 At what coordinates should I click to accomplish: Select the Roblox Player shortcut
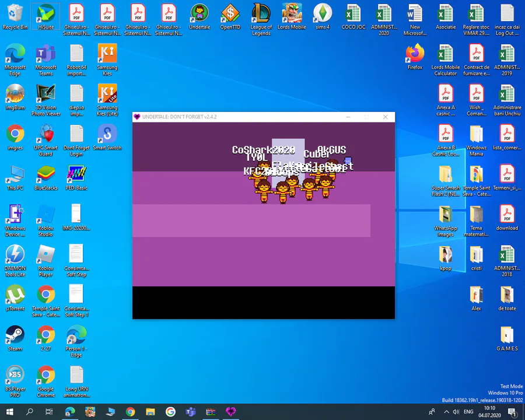coord(46,261)
